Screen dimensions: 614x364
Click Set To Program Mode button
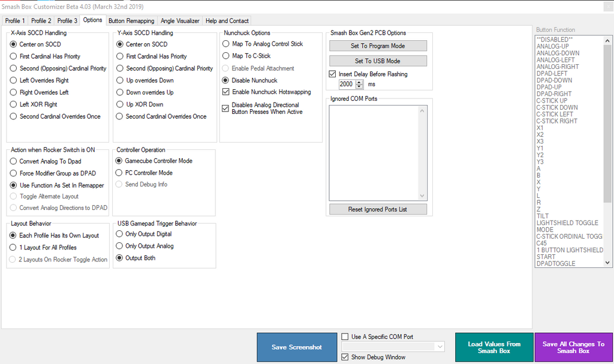point(378,46)
